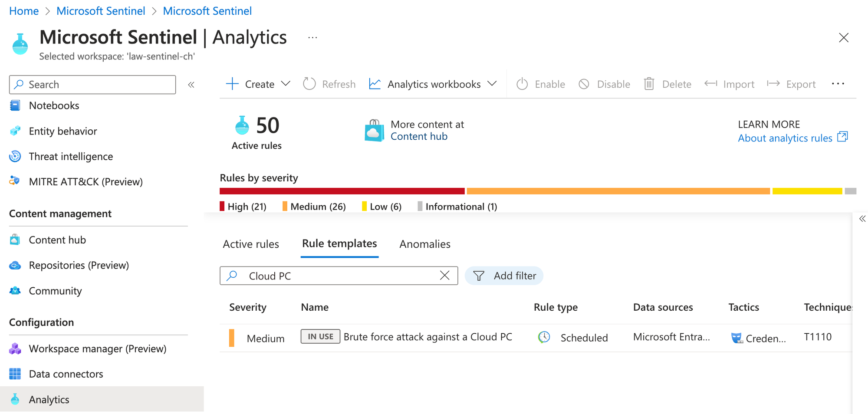The height and width of the screenshot is (414, 868).
Task: Click the Delete trash can icon
Action: pyautogui.click(x=649, y=84)
